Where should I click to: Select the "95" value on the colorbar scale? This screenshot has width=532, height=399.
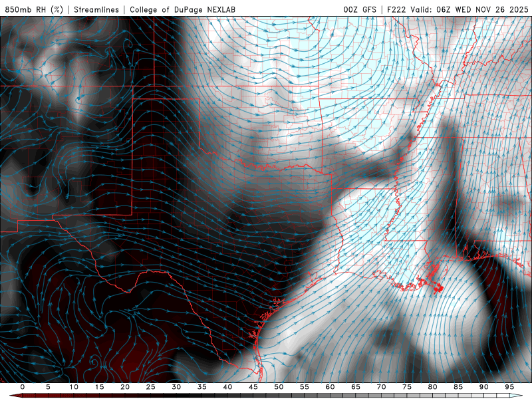(x=509, y=387)
